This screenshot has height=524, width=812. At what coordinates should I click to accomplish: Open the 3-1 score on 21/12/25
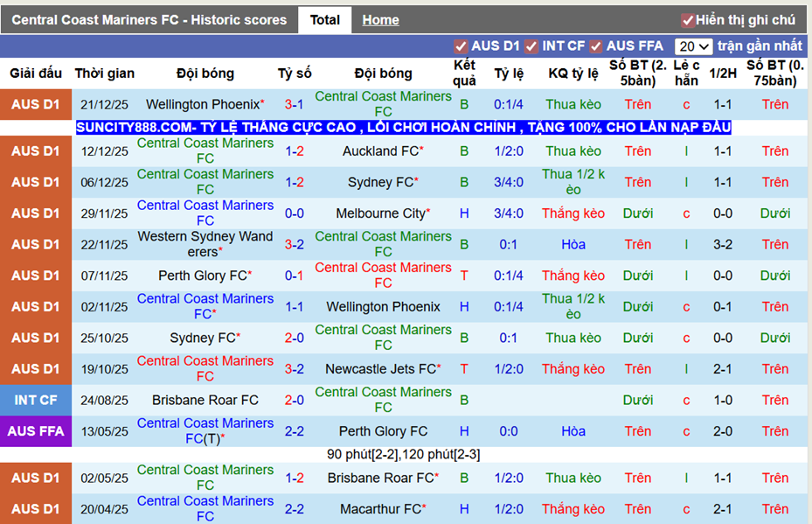click(x=295, y=104)
